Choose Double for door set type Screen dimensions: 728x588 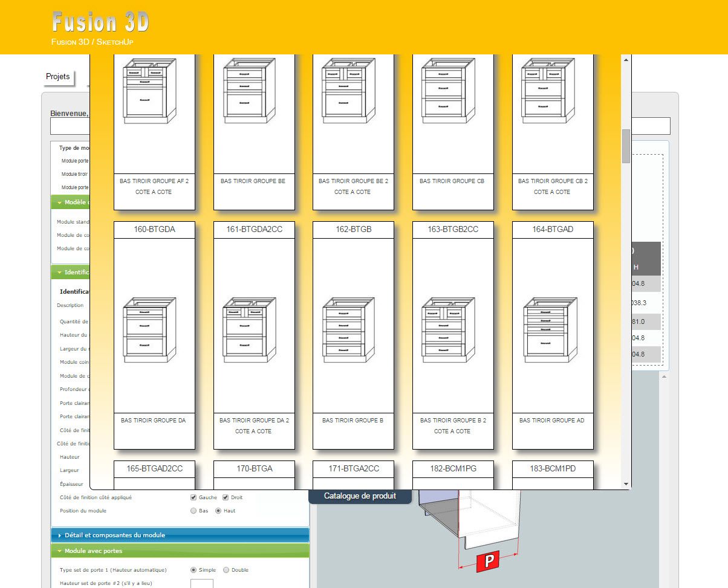pyautogui.click(x=226, y=570)
